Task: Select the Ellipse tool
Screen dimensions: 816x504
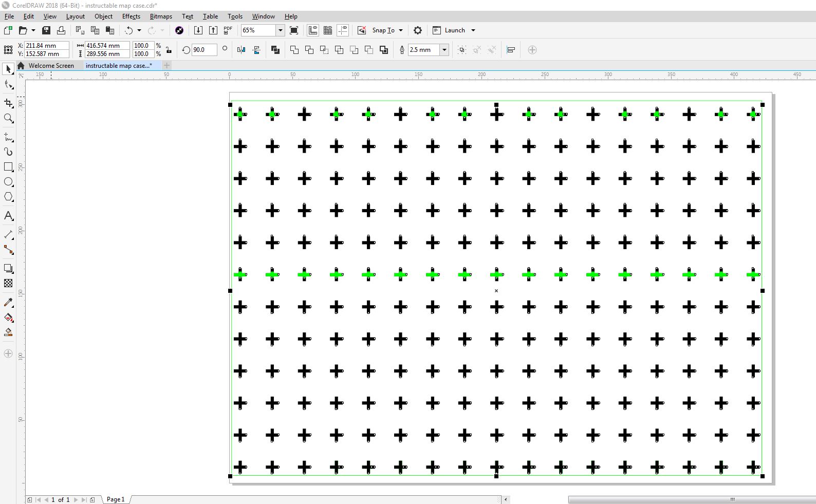Action: 8,182
